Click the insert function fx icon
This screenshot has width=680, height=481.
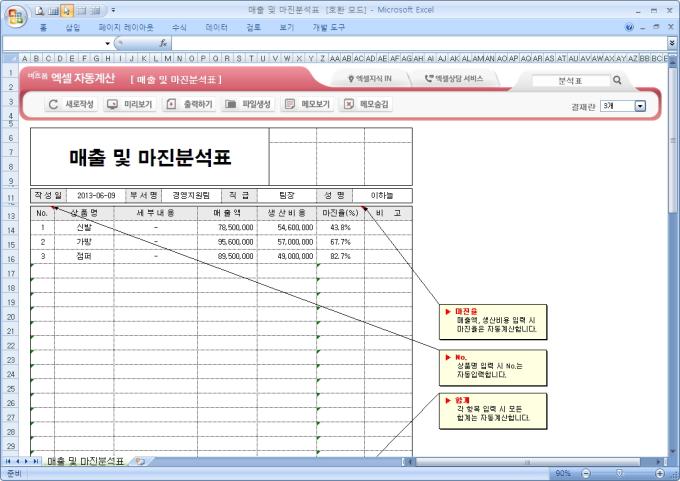(163, 43)
